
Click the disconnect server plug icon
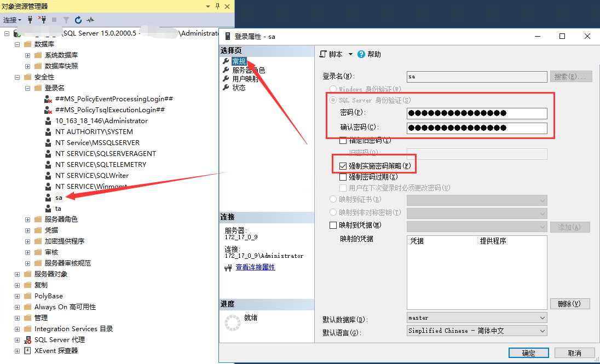coord(42,20)
